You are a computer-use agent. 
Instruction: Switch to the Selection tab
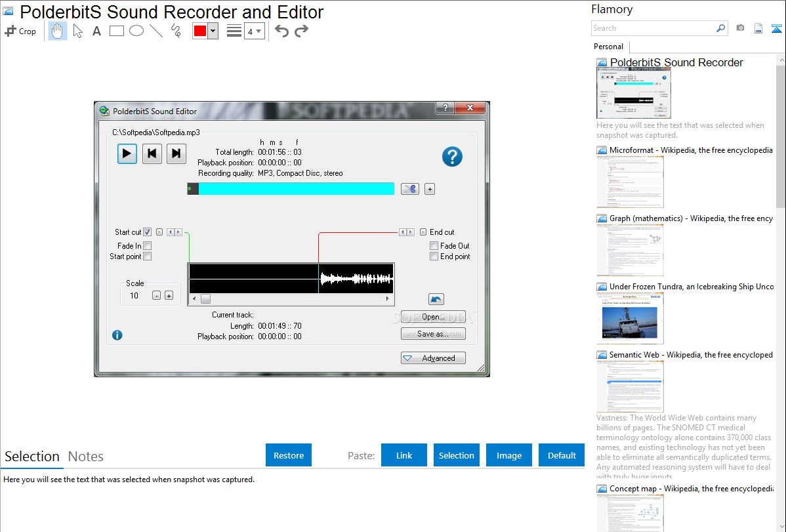point(32,457)
